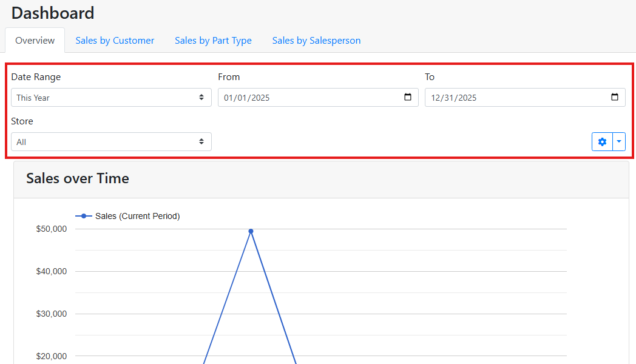Click the peak data point on the sales line

click(251, 231)
